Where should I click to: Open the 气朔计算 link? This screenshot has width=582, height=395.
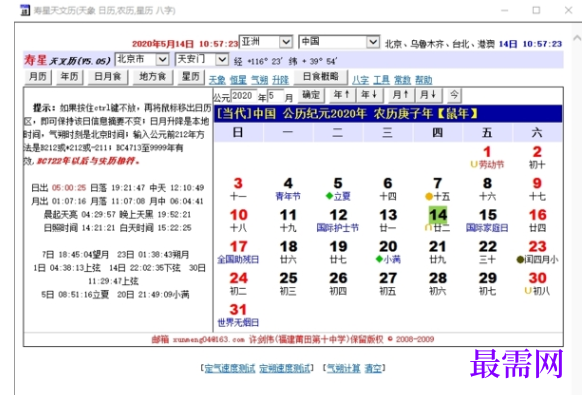point(344,368)
